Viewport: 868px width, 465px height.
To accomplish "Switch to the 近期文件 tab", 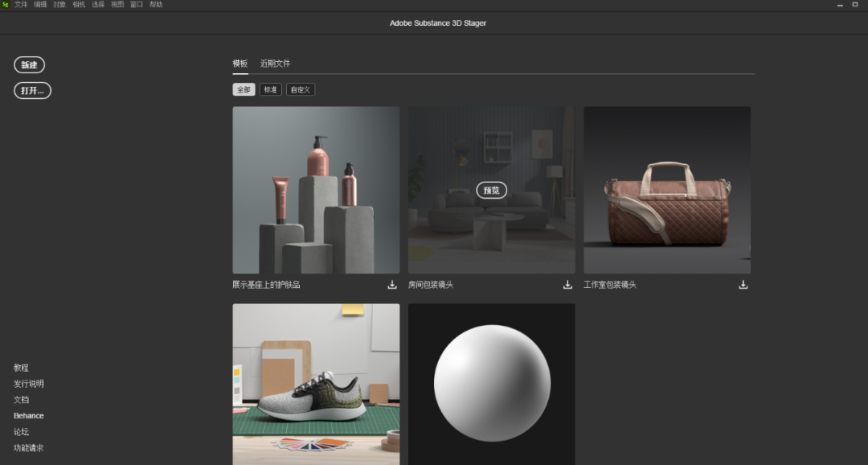I will tap(275, 64).
